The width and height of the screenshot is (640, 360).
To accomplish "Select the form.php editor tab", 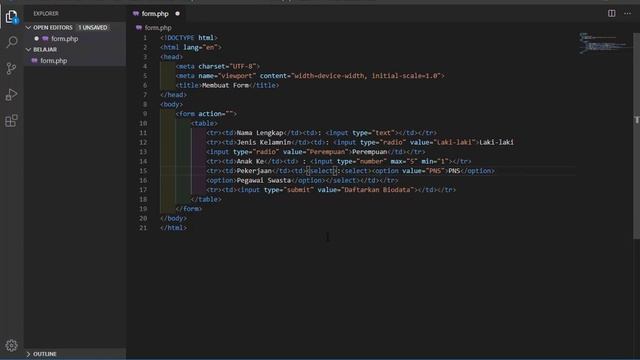I will [x=157, y=13].
